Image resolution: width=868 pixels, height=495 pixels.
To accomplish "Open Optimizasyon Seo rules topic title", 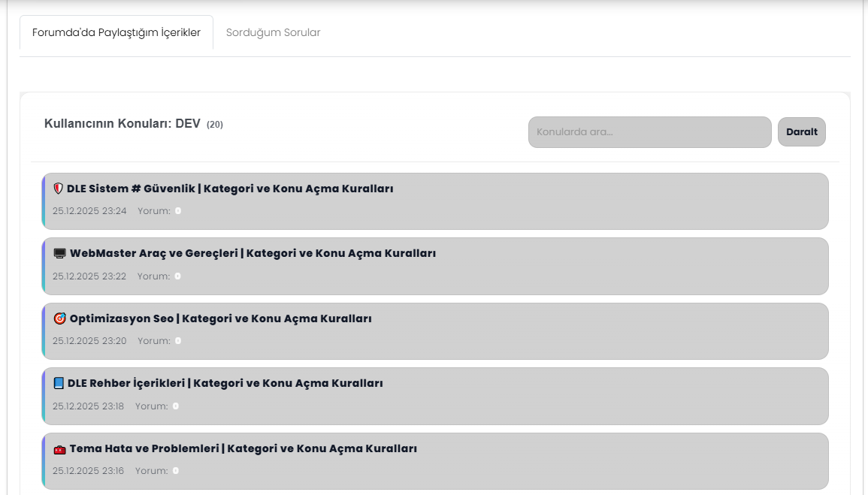I will [x=220, y=318].
